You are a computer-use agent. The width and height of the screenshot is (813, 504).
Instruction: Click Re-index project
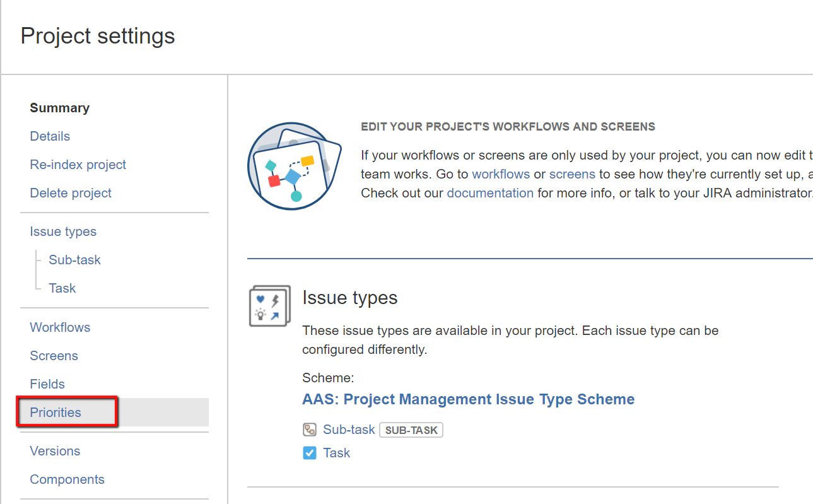pos(78,164)
